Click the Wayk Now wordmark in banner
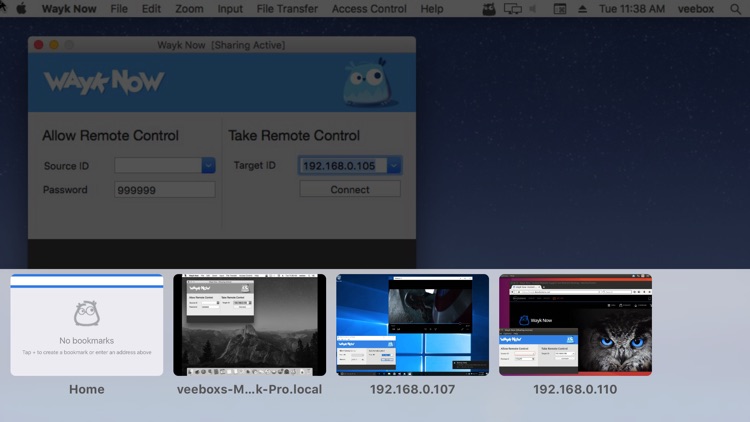750x422 pixels. [104, 81]
